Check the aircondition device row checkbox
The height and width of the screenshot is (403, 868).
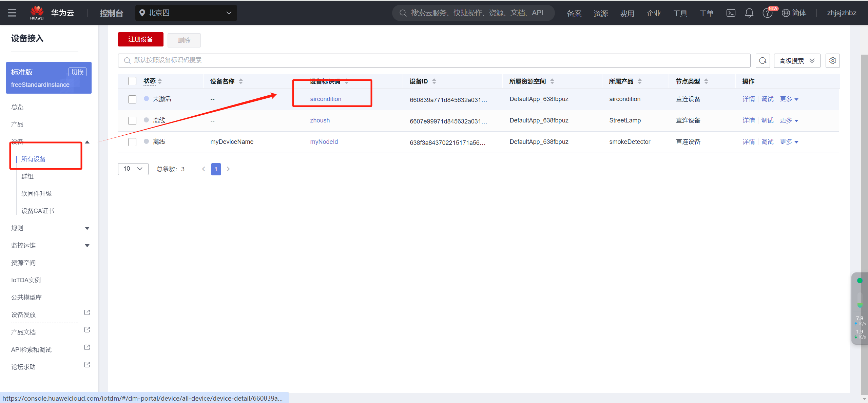(x=132, y=99)
